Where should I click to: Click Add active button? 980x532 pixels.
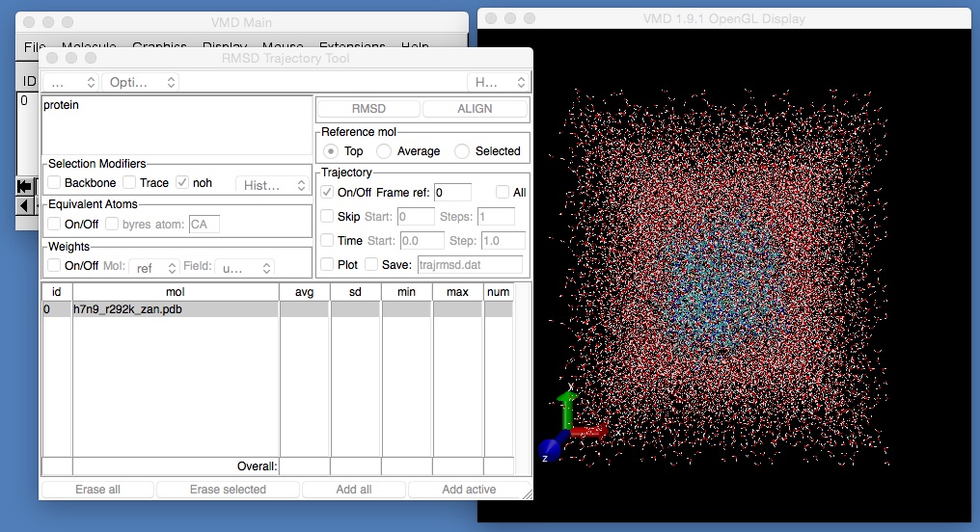469,490
